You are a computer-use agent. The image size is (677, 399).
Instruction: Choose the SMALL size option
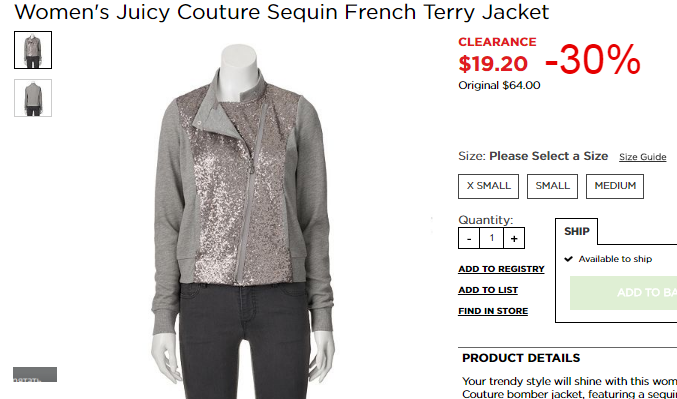552,186
